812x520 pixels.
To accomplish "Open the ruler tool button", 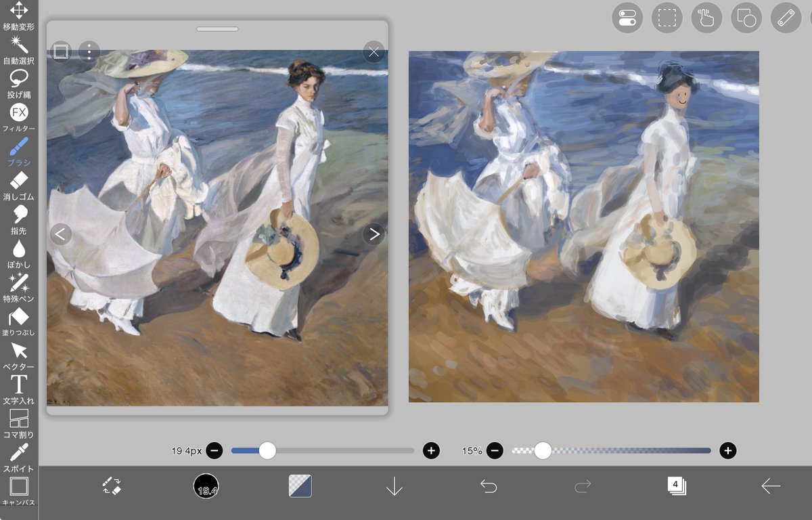I will pos(786,18).
